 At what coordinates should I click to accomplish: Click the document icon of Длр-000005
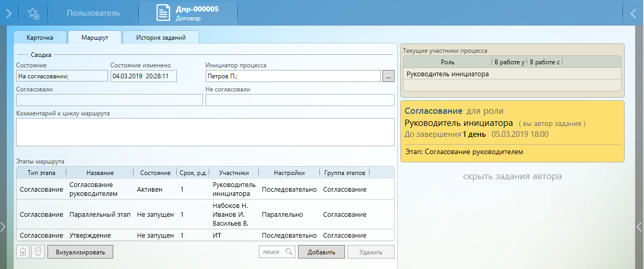click(x=163, y=13)
